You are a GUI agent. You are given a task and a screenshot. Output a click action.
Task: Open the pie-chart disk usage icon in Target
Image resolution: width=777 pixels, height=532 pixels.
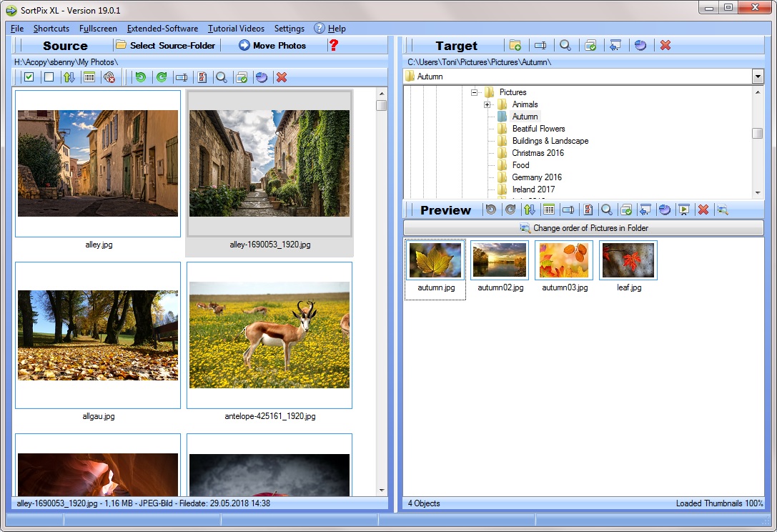(640, 45)
